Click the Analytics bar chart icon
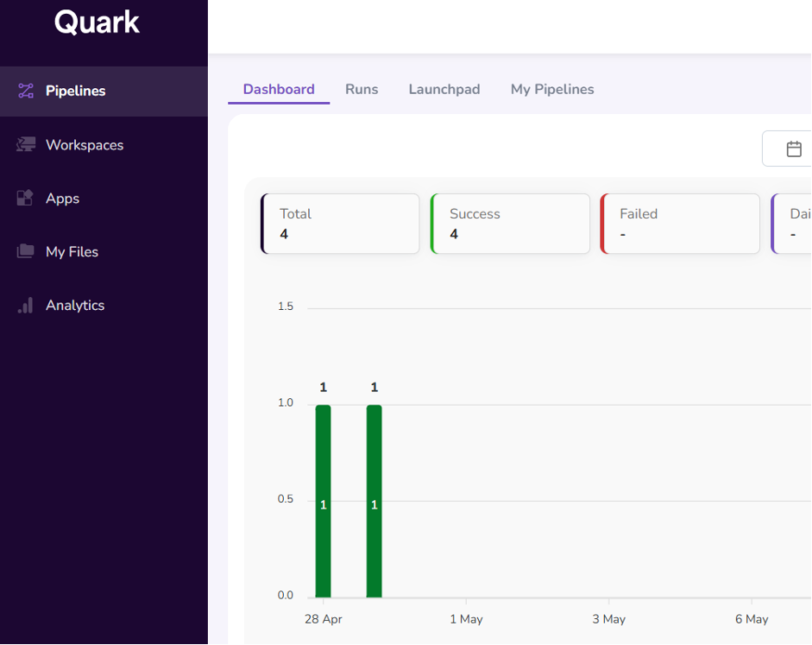 pos(26,306)
